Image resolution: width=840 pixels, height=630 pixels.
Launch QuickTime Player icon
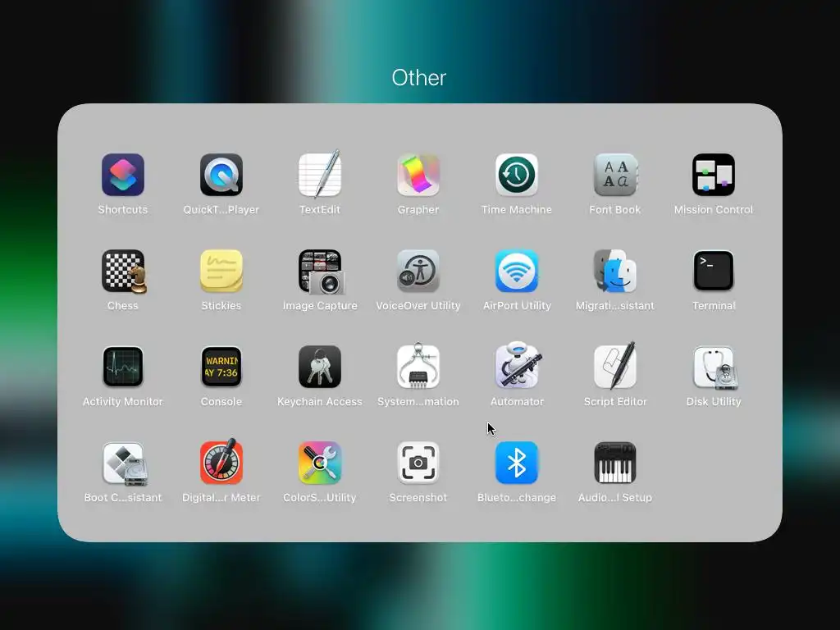221,175
